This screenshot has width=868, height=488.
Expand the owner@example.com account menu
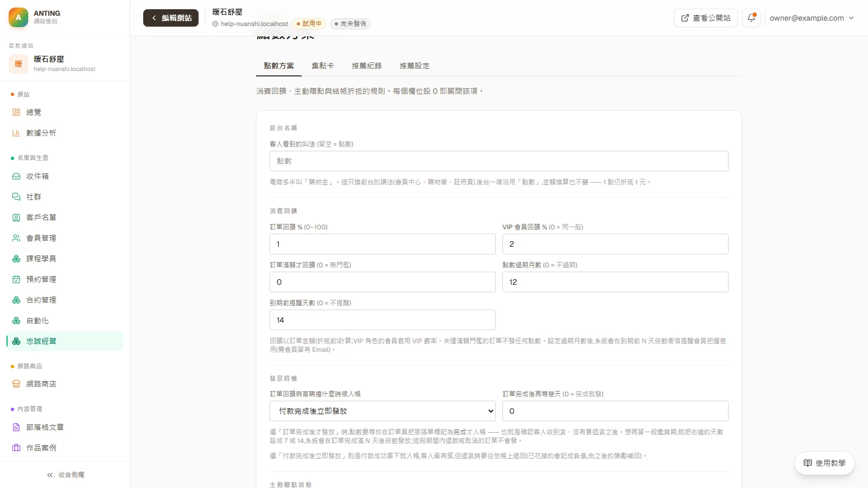coord(812,18)
